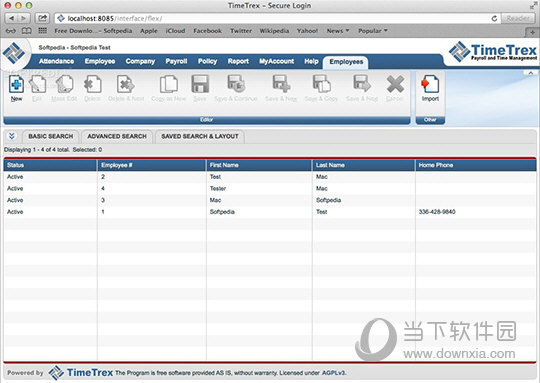Viewport: 540px width, 383px height.
Task: Click the Mass Edit icon
Action: click(64, 84)
